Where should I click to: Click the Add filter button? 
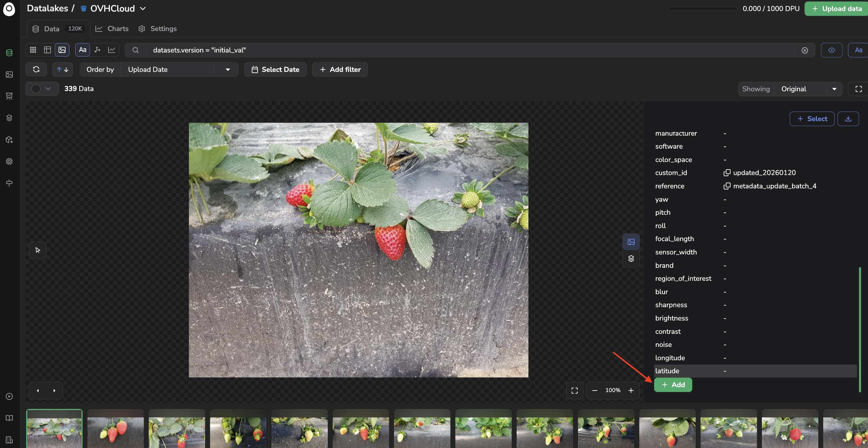click(340, 69)
